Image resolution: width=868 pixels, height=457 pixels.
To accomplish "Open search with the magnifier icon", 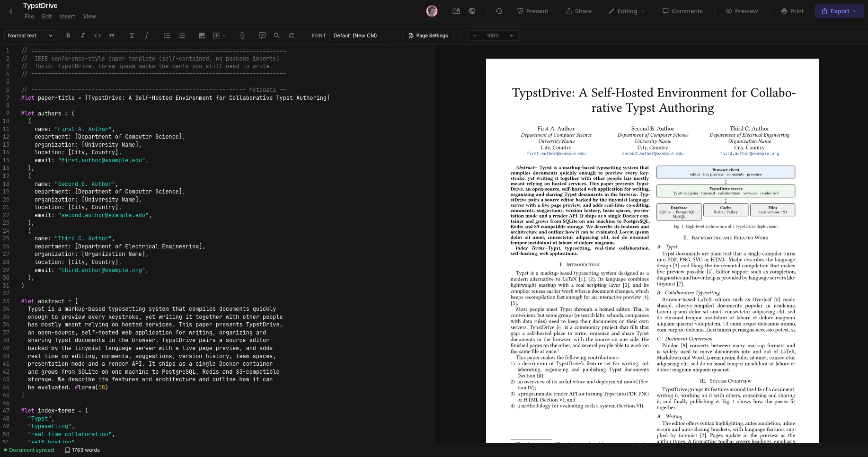I will click(x=277, y=35).
